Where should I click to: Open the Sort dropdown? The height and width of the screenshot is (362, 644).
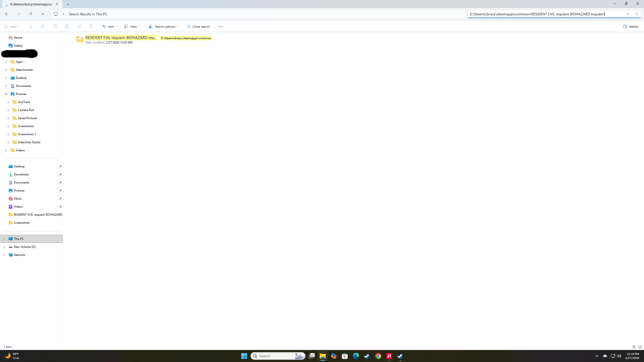(109, 27)
